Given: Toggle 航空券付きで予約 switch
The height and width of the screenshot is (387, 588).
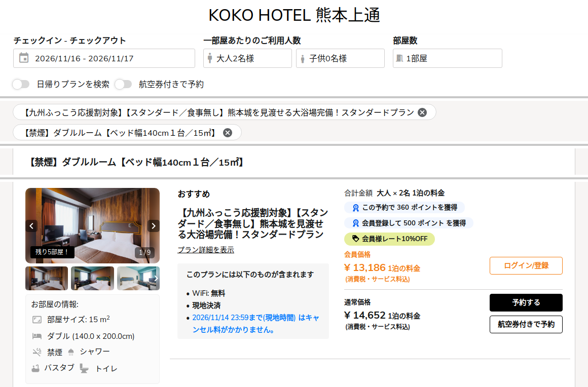Looking at the screenshot, I should tap(123, 84).
